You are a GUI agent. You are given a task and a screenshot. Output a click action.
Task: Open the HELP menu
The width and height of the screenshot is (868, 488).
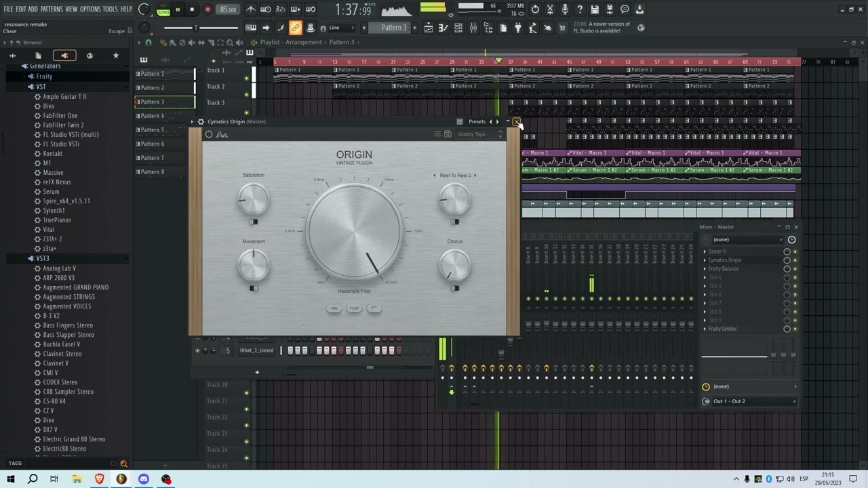tap(126, 9)
